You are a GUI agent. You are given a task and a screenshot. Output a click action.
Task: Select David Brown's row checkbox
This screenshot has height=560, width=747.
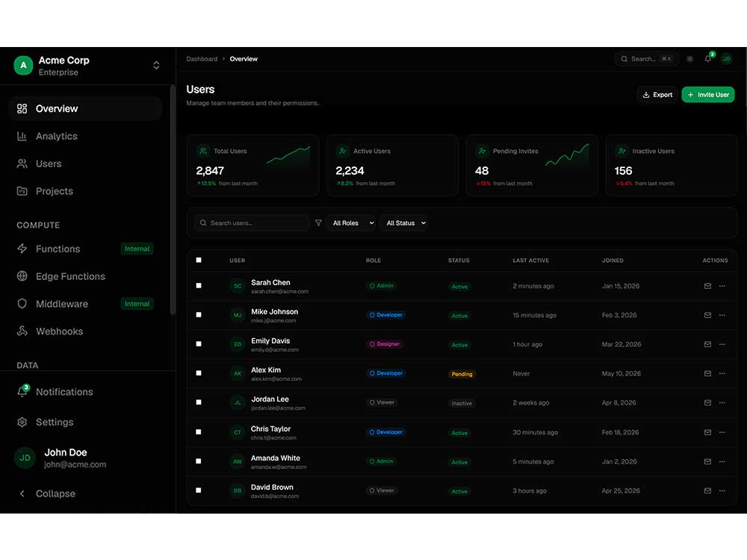[x=199, y=490]
